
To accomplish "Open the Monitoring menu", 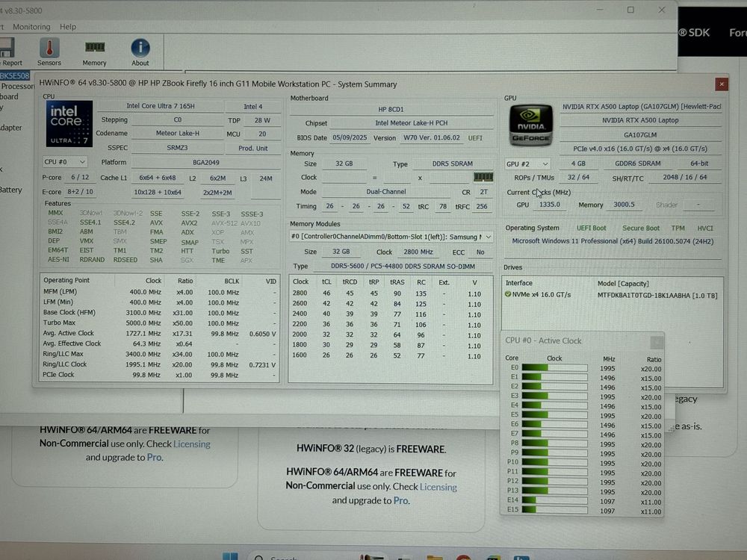I will point(31,27).
